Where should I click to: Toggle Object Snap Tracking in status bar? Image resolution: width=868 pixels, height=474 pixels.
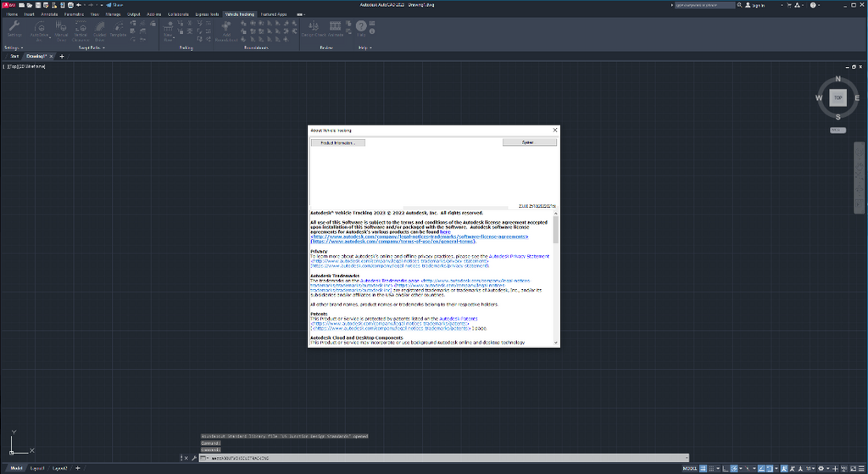coord(761,468)
